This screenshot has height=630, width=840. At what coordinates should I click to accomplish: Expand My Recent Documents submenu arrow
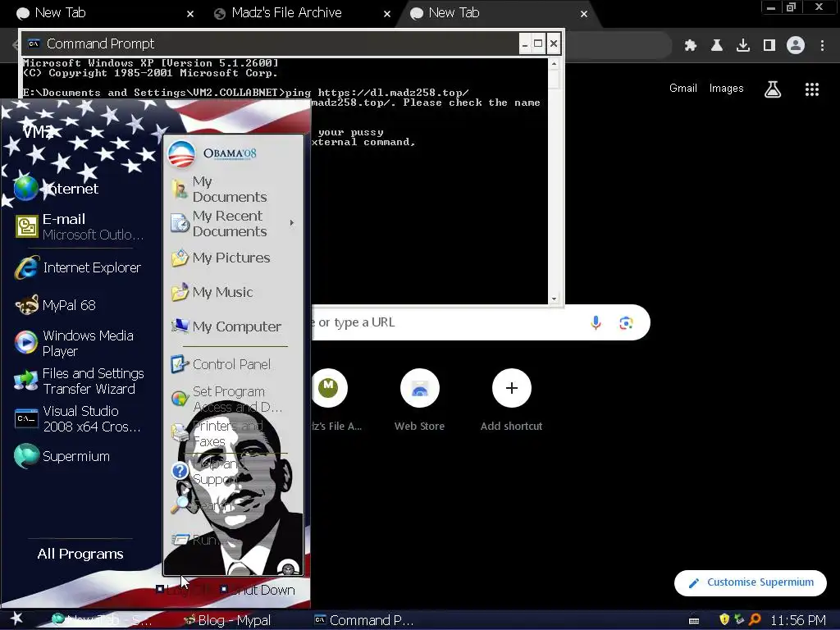coord(292,223)
